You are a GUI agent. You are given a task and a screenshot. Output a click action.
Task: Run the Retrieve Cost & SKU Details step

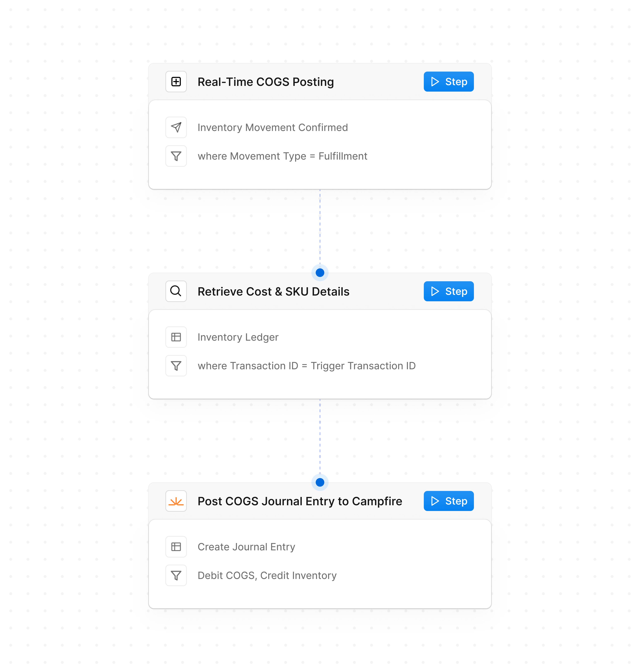[448, 291]
